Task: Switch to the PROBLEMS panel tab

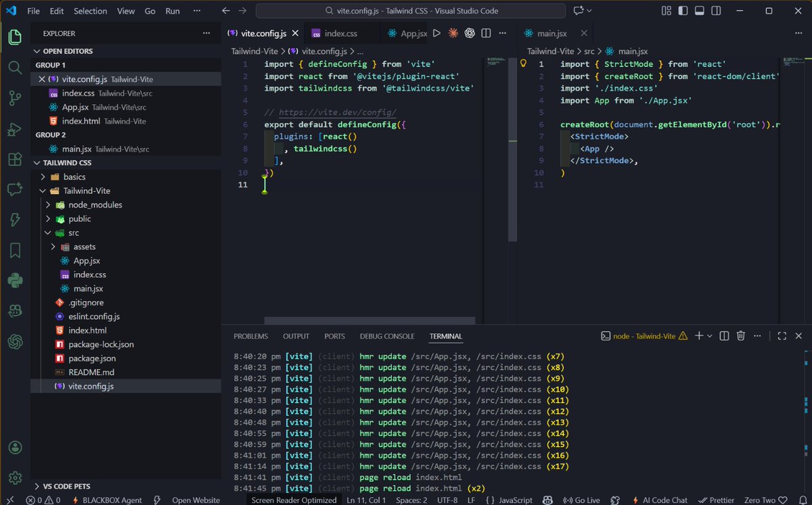Action: tap(250, 336)
